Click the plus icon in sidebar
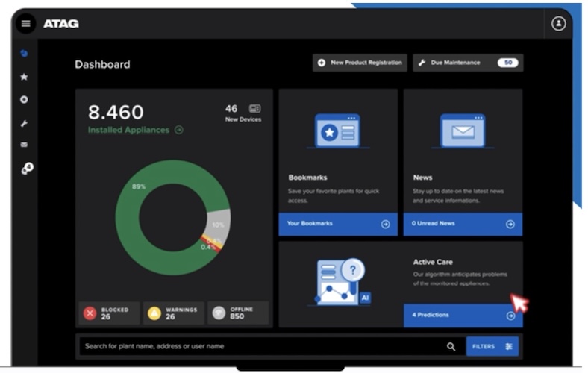 click(25, 100)
